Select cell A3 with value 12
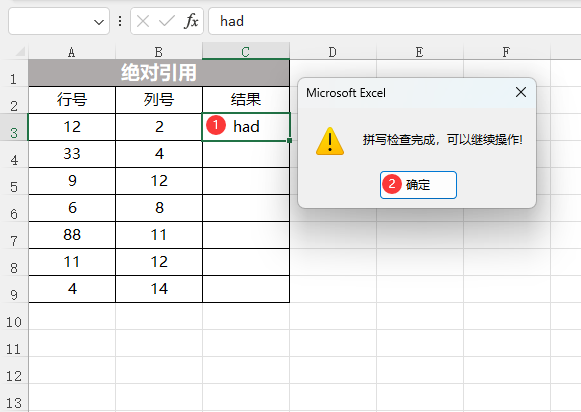The height and width of the screenshot is (412, 581). click(x=72, y=127)
